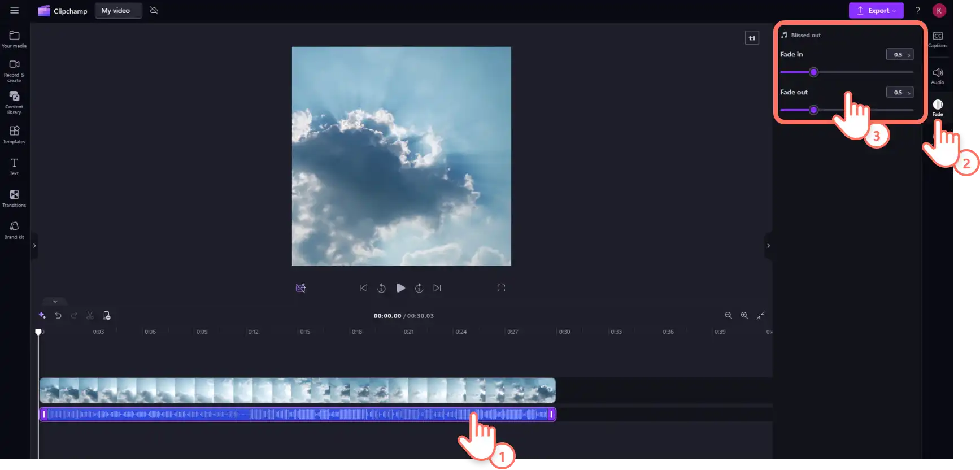This screenshot has height=470, width=980.
Task: Adjust the Fade out slider handle
Action: 813,110
